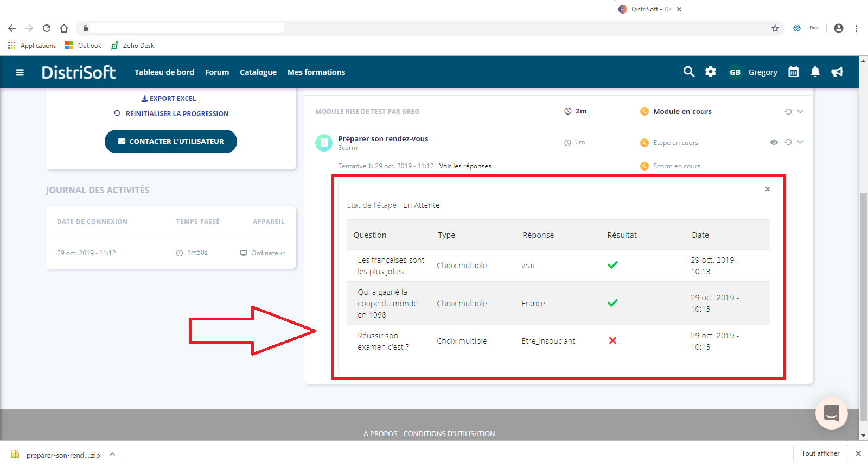The width and height of the screenshot is (868, 467).
Task: Collapse the Préparer son rendez-vous chevron
Action: [x=800, y=142]
